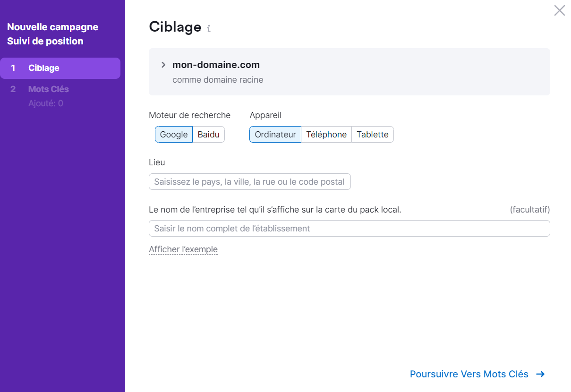Click step number 1 in sidebar
The height and width of the screenshot is (392, 571).
(x=13, y=68)
